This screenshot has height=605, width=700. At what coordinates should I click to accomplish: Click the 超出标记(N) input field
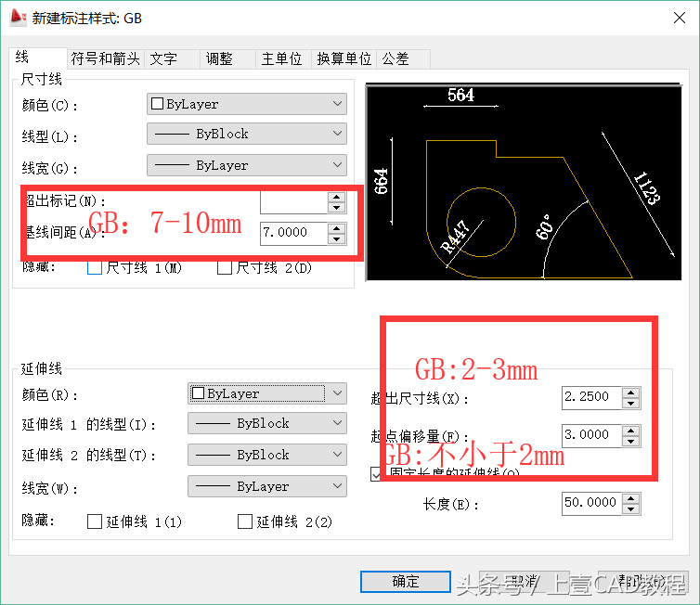click(x=293, y=202)
